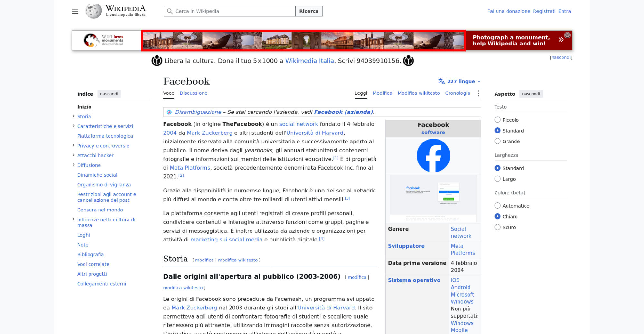Click the Ricerca search button
644x334 pixels.
click(309, 11)
